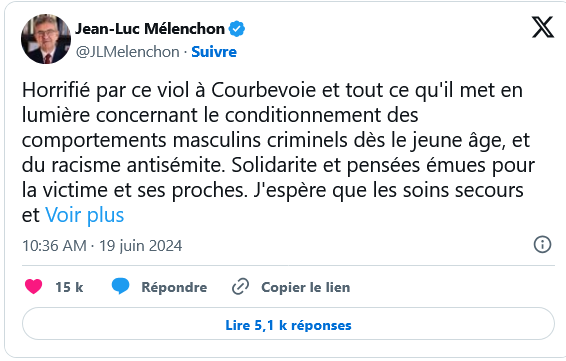Open the 10:36 AM timestamp link
This screenshot has height=361, width=566.
(54, 246)
